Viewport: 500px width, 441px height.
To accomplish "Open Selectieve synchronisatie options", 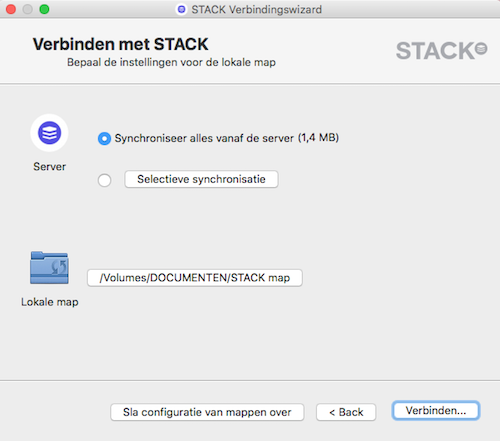I will (201, 179).
